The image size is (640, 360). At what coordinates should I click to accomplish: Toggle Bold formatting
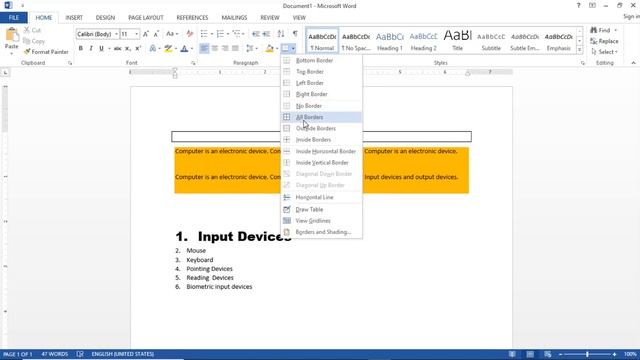click(x=80, y=49)
